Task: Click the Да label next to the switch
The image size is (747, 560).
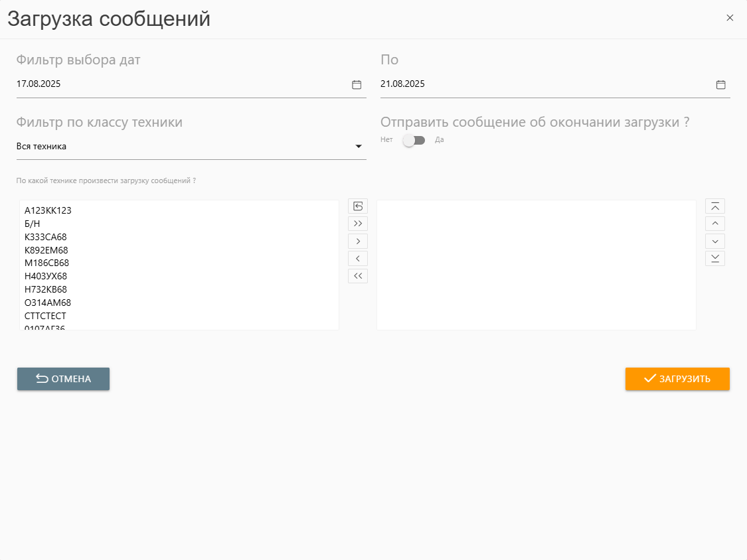Action: point(440,140)
